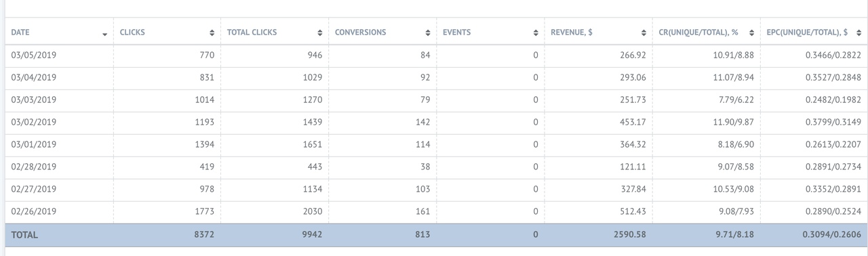Image resolution: width=868 pixels, height=256 pixels.
Task: Click total clicks value 1270
Action: pos(312,100)
